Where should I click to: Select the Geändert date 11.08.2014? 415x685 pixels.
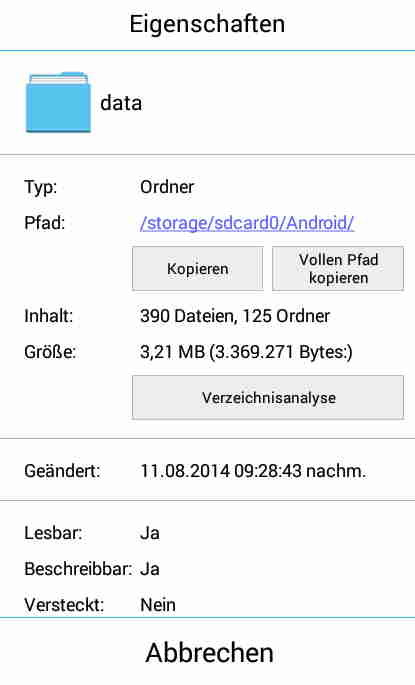pyautogui.click(x=185, y=471)
